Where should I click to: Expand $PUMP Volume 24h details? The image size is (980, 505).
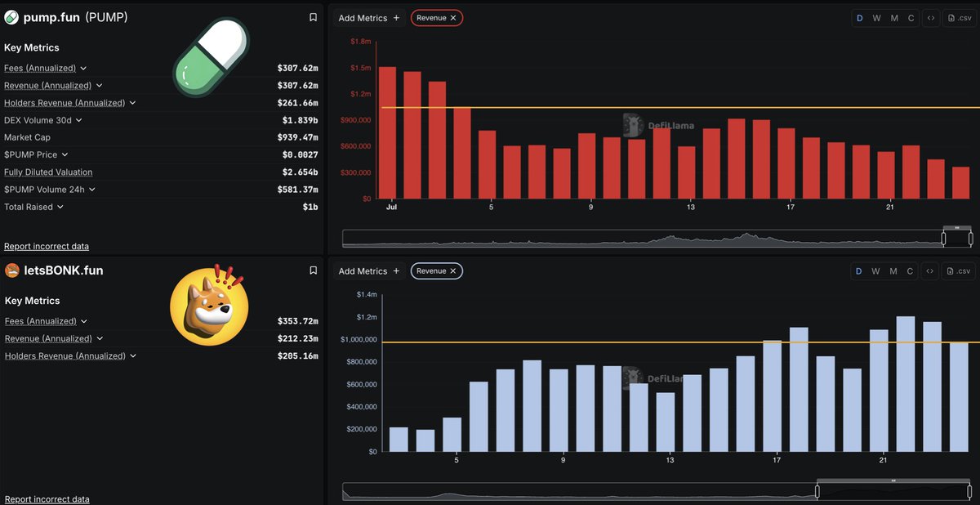click(92, 190)
